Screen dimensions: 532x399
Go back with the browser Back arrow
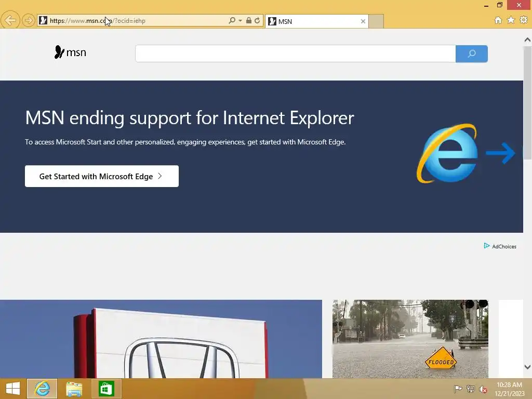click(10, 20)
